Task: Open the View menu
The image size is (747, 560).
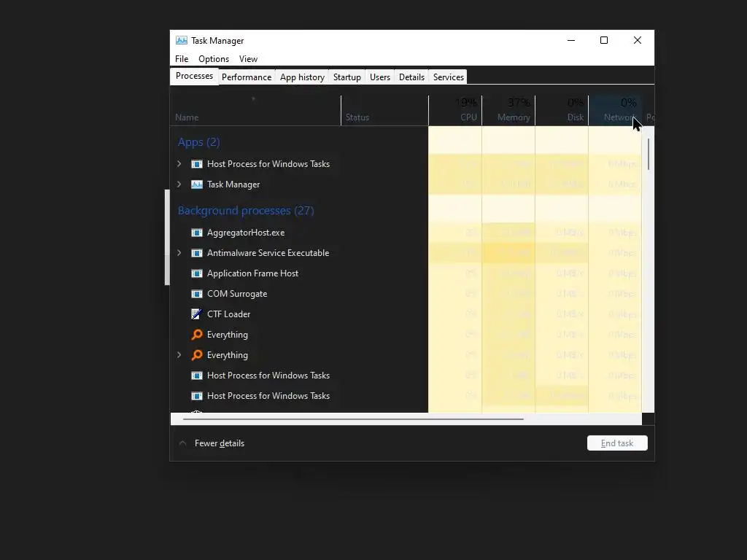Action: [x=248, y=59]
